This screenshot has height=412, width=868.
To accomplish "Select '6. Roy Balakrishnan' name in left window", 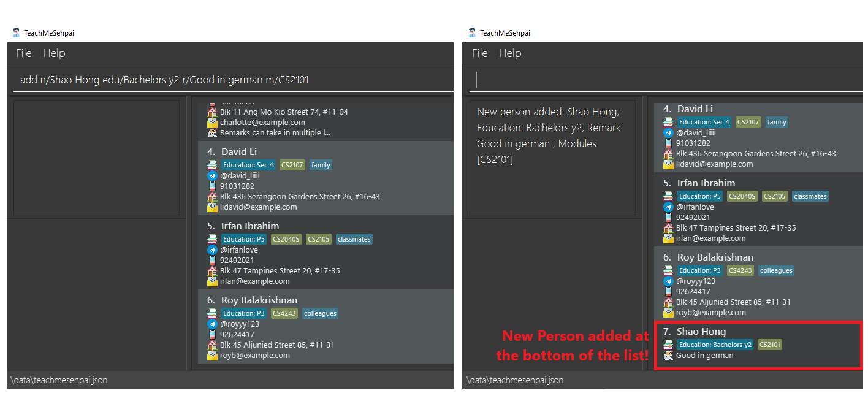I will coord(252,300).
